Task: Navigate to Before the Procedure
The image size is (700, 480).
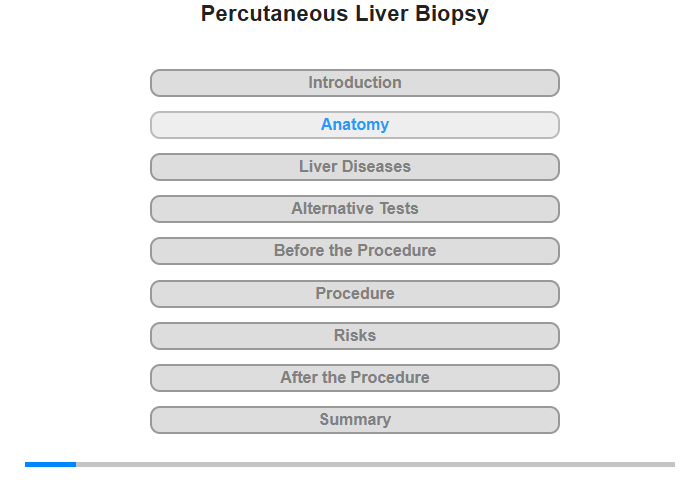Action: [355, 251]
